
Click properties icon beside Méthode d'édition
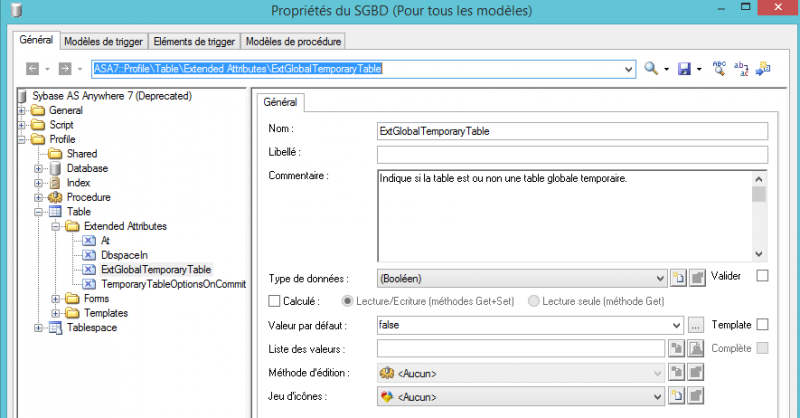point(696,372)
